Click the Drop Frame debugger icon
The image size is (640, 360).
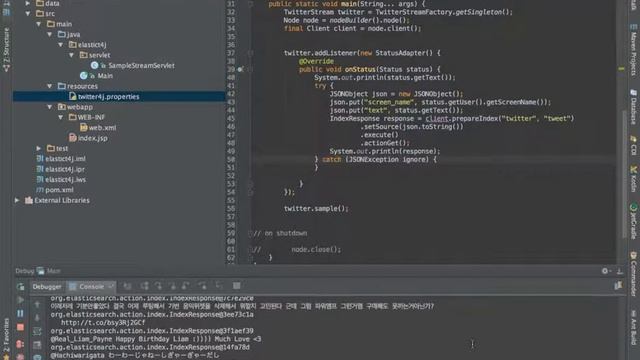[x=203, y=286]
